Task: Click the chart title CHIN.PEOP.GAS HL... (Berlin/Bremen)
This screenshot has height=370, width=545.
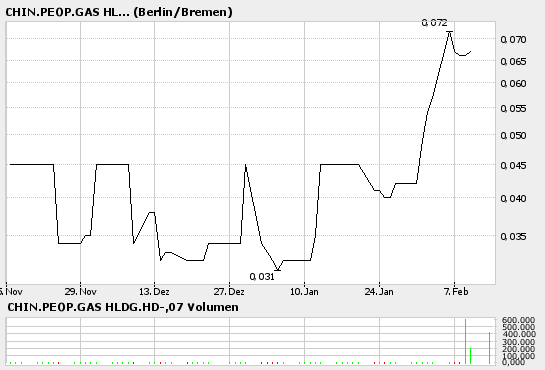Action: [x=119, y=12]
